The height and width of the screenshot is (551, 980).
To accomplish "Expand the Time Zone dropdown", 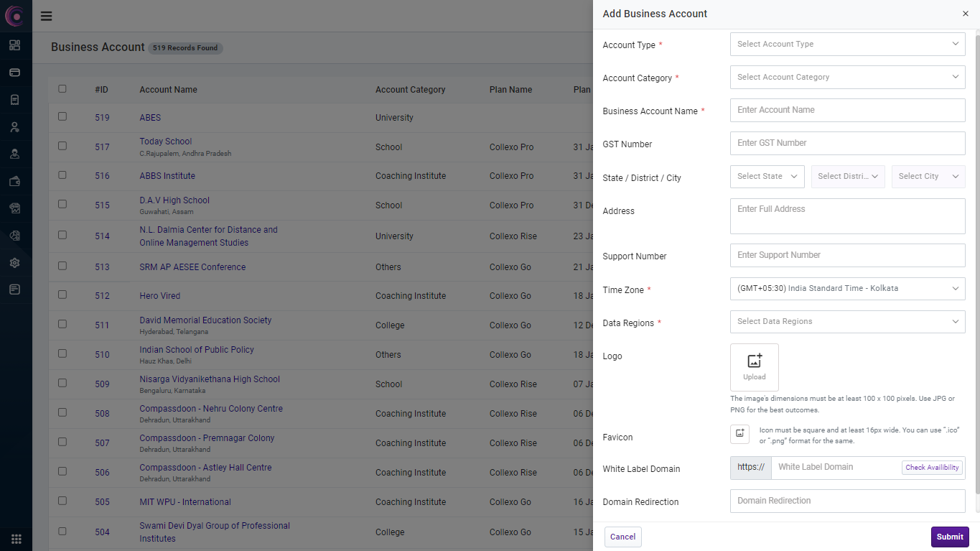I will (847, 289).
